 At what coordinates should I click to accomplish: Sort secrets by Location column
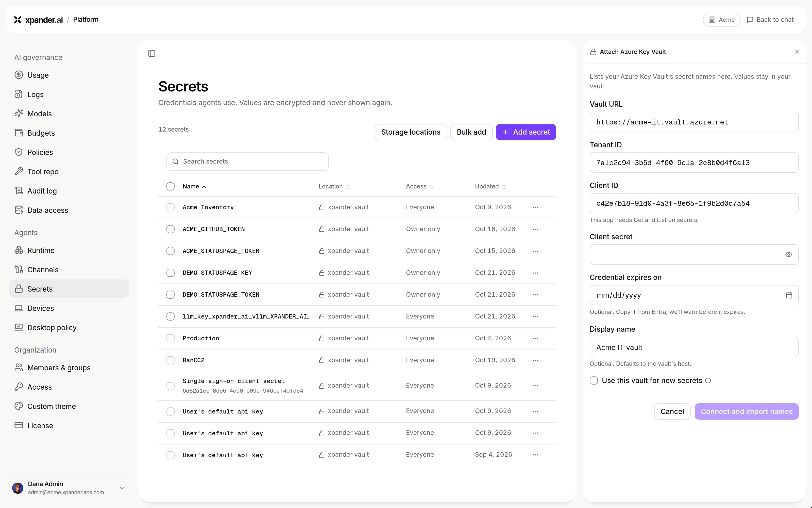pyautogui.click(x=334, y=186)
